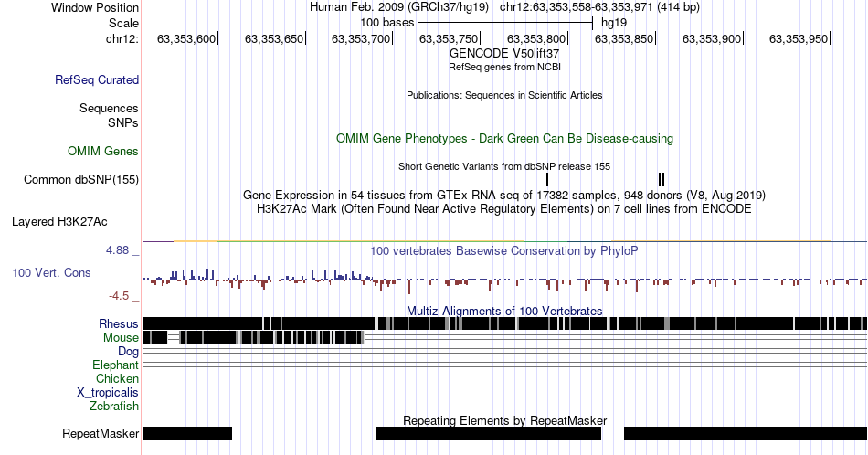The width and height of the screenshot is (868, 455).
Task: Open the OMIM Genes track label
Action: (103, 151)
